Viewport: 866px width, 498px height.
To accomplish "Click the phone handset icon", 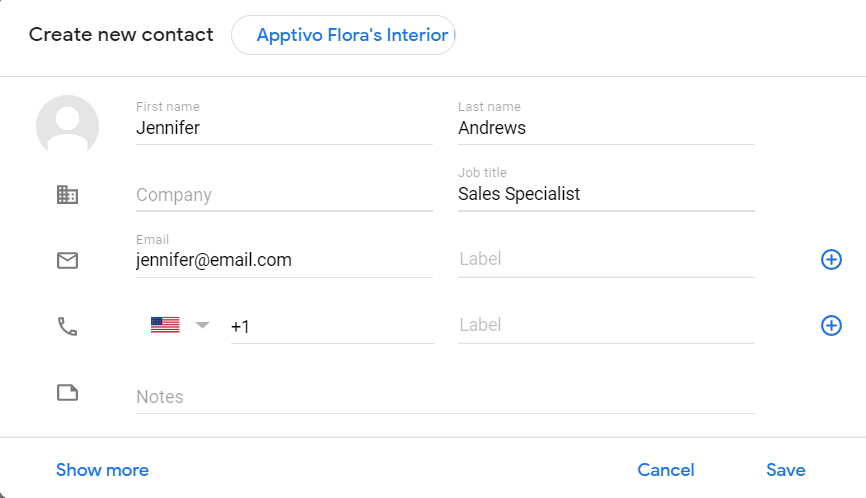I will (67, 326).
